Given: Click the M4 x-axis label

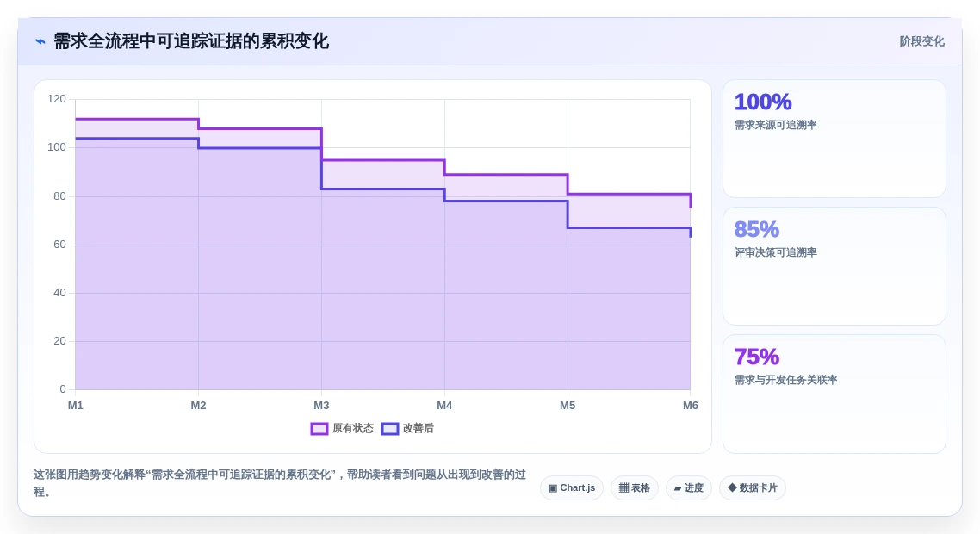Looking at the screenshot, I should (x=444, y=405).
